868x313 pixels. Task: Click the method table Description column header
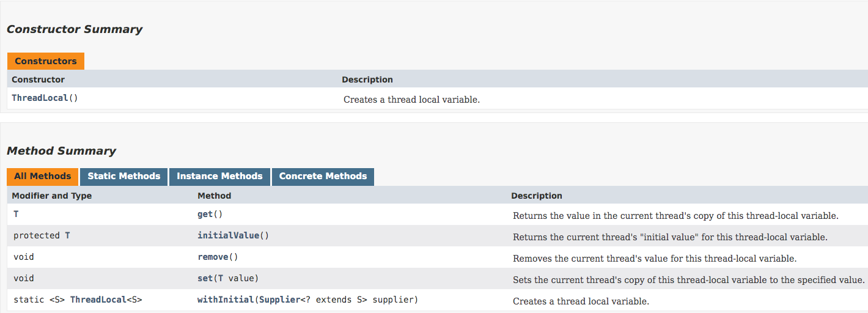(x=537, y=196)
